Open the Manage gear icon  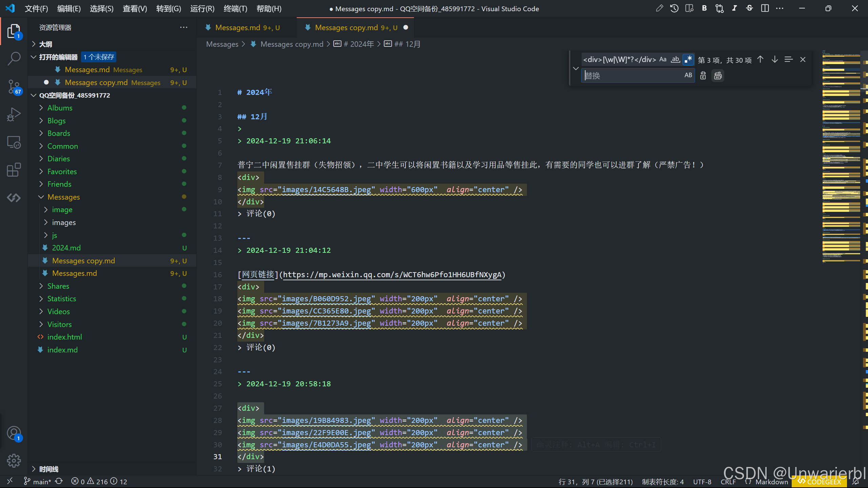tap(14, 461)
